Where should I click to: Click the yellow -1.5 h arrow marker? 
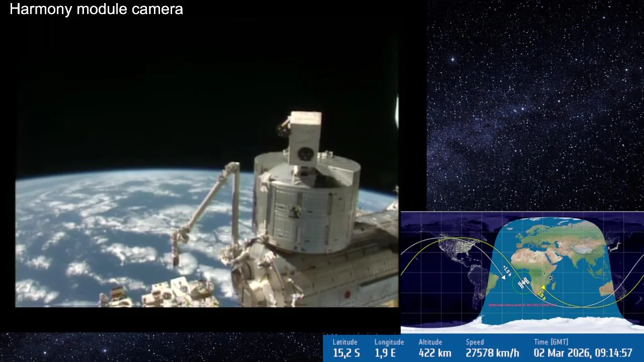[x=543, y=287]
